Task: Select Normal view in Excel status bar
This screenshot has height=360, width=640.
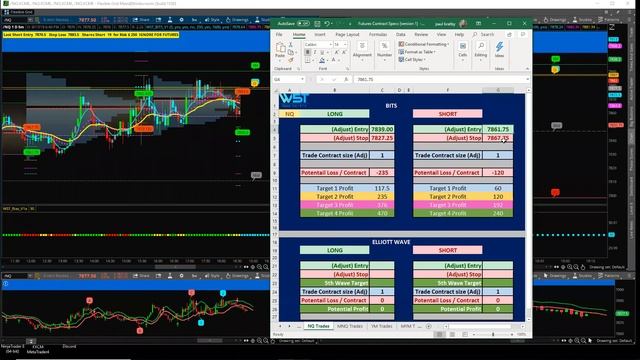Action: click(440, 334)
